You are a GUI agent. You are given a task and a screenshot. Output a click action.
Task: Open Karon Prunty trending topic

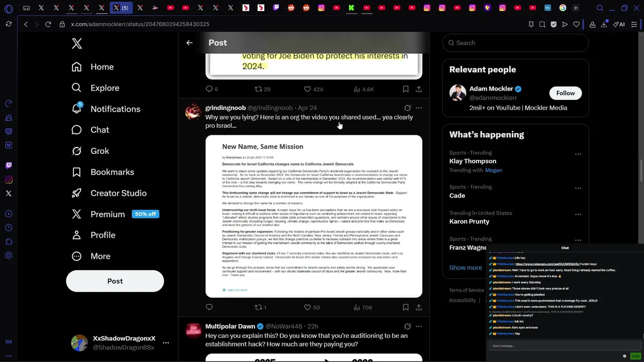(x=469, y=221)
